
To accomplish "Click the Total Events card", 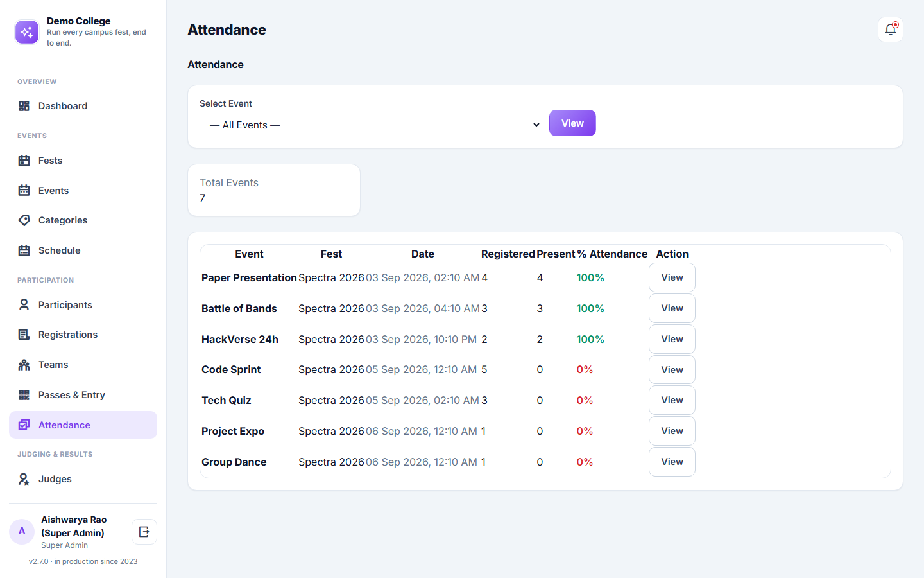I will [x=274, y=190].
